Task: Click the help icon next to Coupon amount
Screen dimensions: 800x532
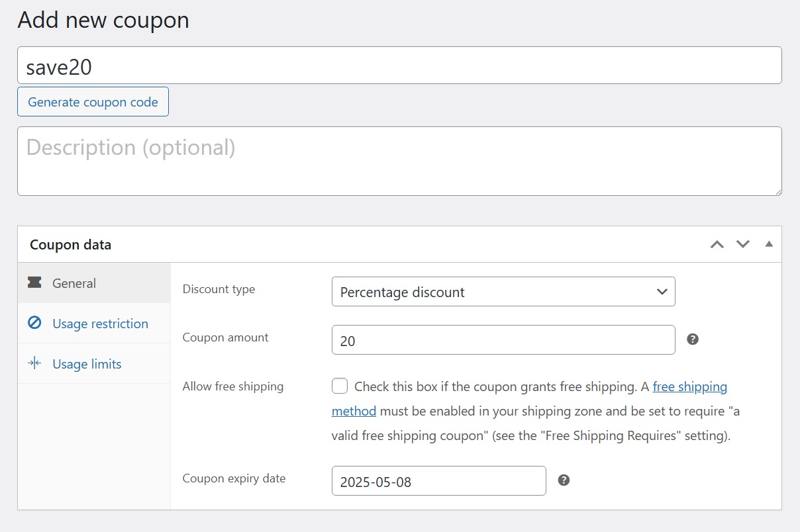Action: (693, 339)
